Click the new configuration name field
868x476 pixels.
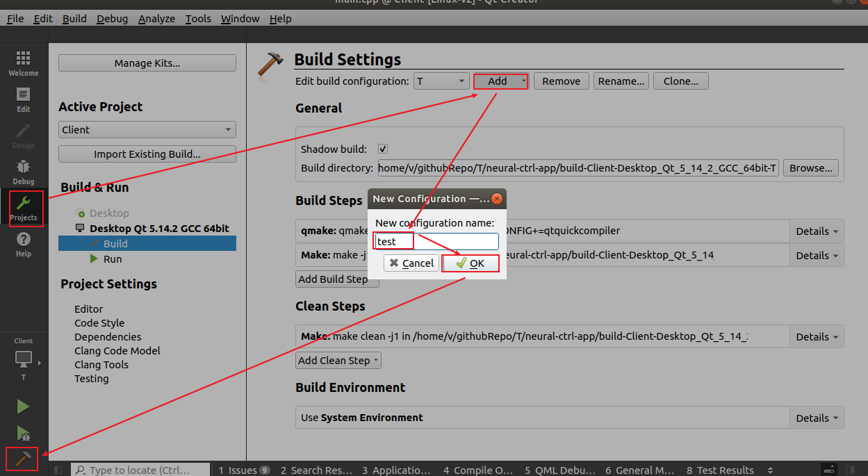(436, 241)
